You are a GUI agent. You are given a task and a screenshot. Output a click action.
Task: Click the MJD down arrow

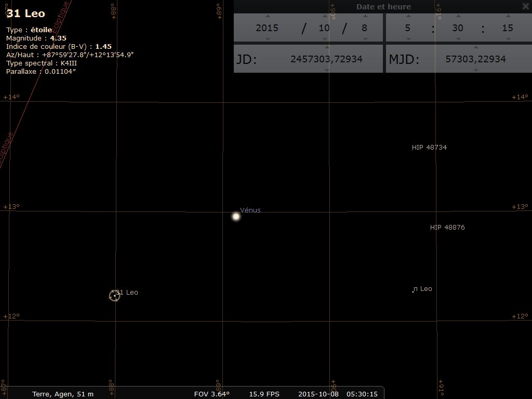coord(475,70)
